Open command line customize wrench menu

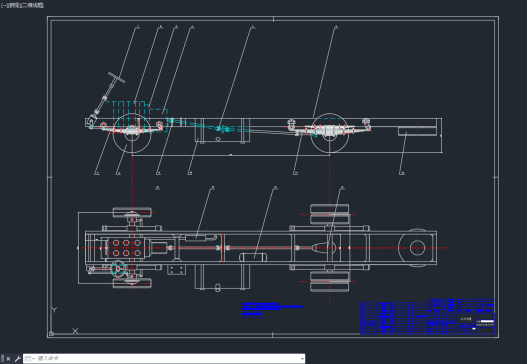(17, 359)
